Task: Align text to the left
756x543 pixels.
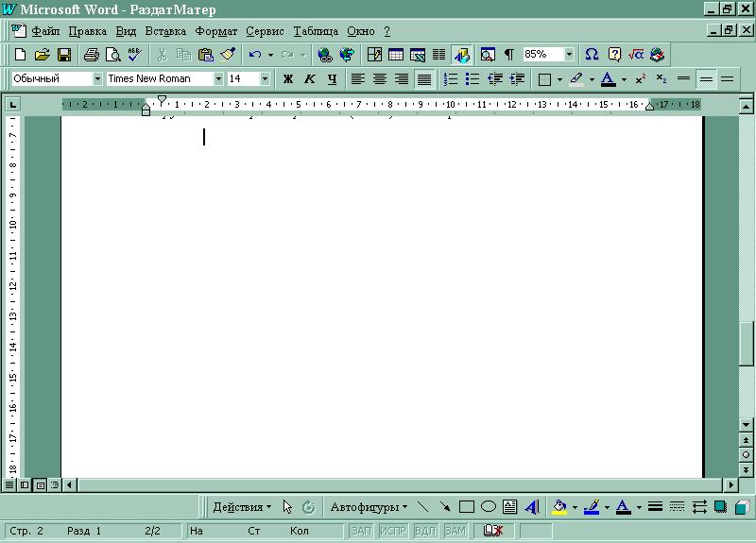Action: 358,79
